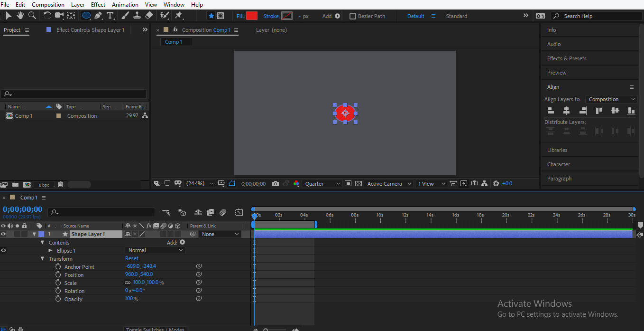
Task: Select the Hand tool
Action: (x=20, y=16)
